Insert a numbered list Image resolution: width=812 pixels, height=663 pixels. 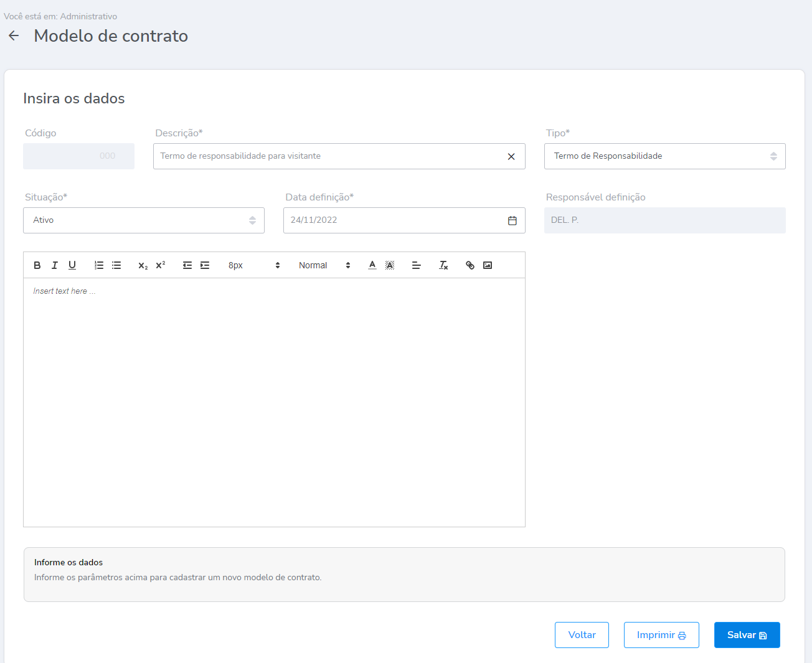99,265
